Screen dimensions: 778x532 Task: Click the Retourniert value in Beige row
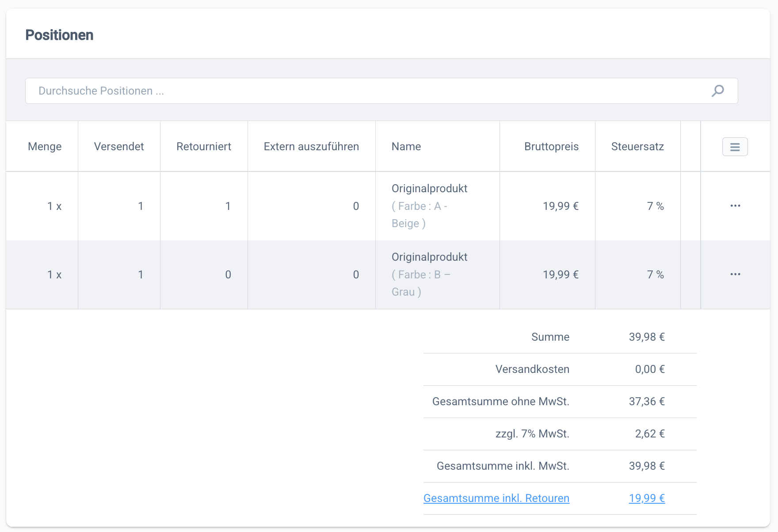[x=228, y=206]
